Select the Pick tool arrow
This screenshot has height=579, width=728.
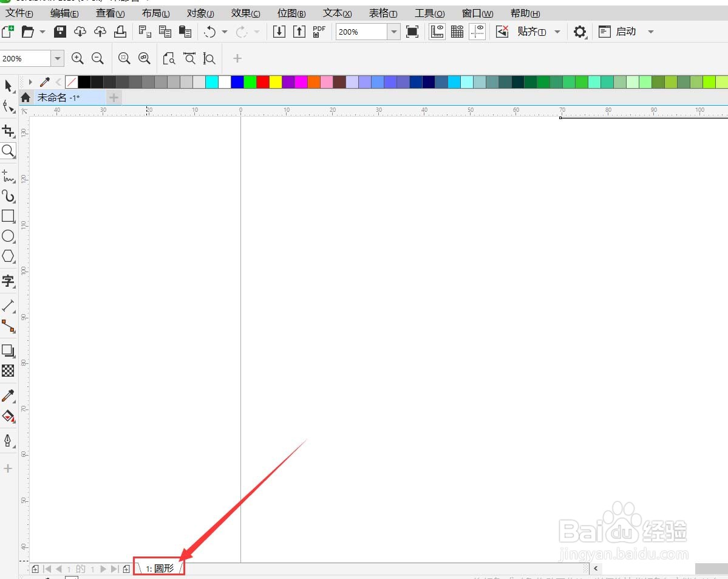point(9,86)
